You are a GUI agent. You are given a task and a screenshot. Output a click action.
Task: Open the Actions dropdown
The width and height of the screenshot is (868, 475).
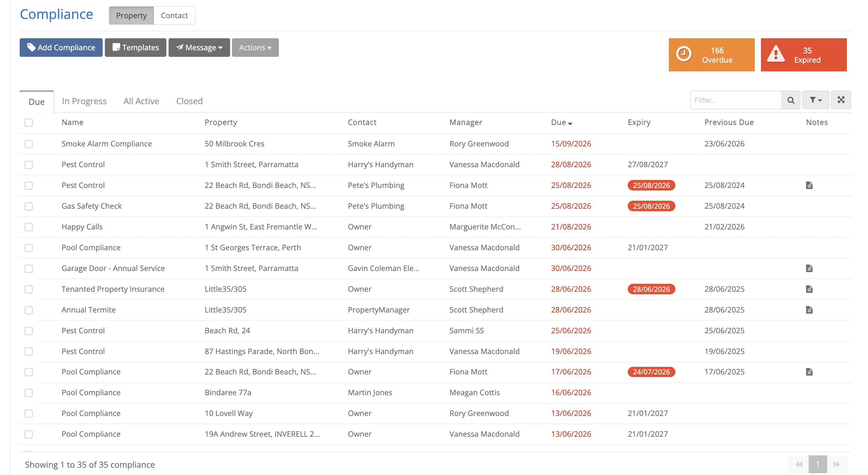(255, 48)
